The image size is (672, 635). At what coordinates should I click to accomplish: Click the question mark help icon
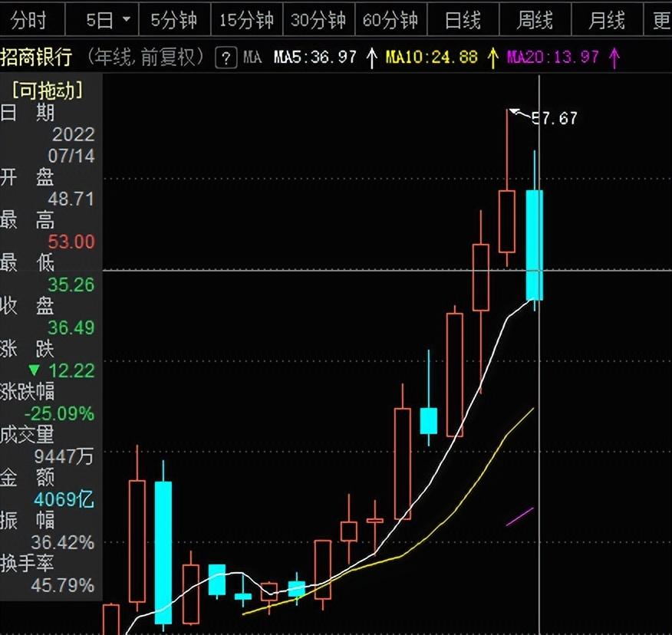226,58
